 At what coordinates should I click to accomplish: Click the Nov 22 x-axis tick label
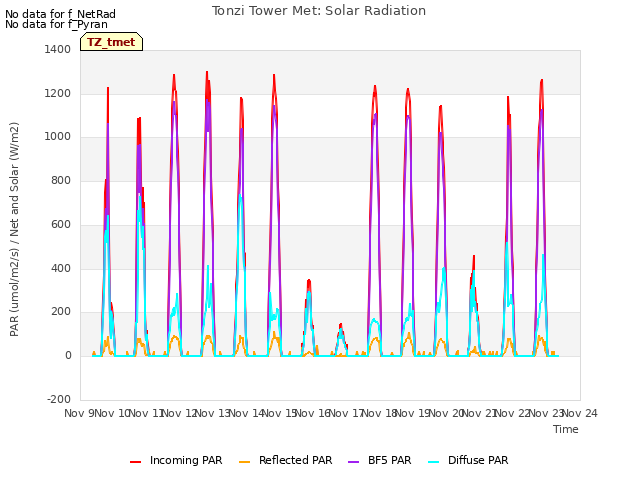pyautogui.click(x=513, y=413)
